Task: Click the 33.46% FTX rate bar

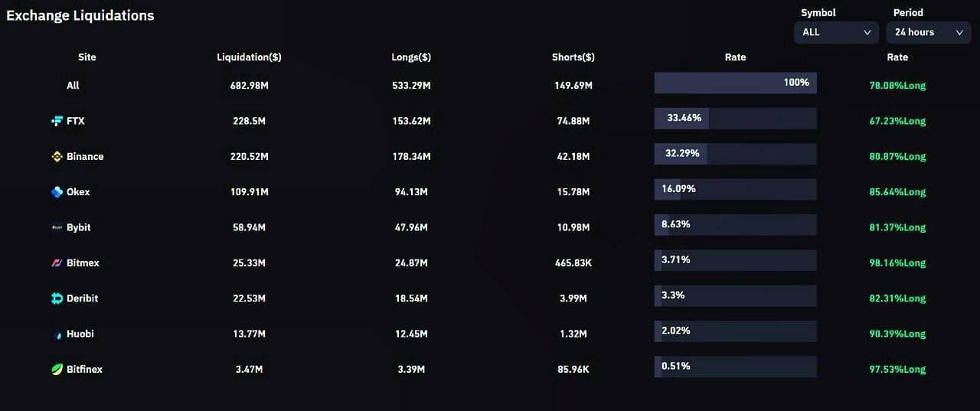Action: (x=735, y=119)
